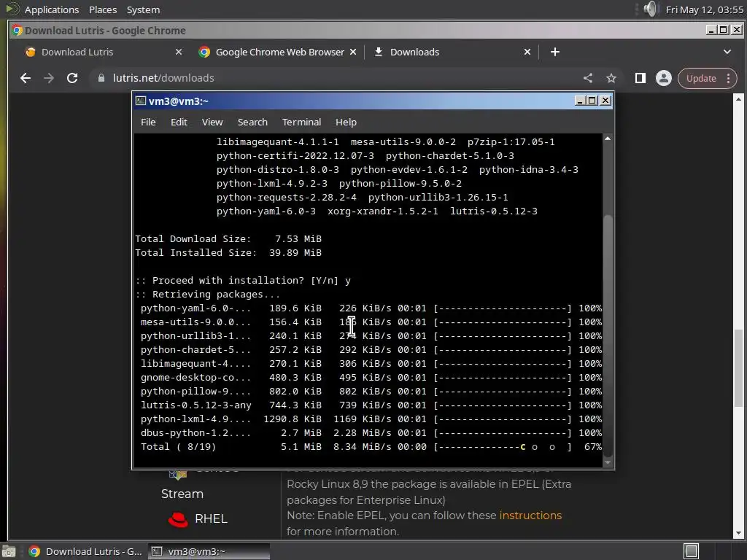Click Proceed with installation prompt line
Image resolution: width=747 pixels, height=560 pixels.
coord(242,281)
